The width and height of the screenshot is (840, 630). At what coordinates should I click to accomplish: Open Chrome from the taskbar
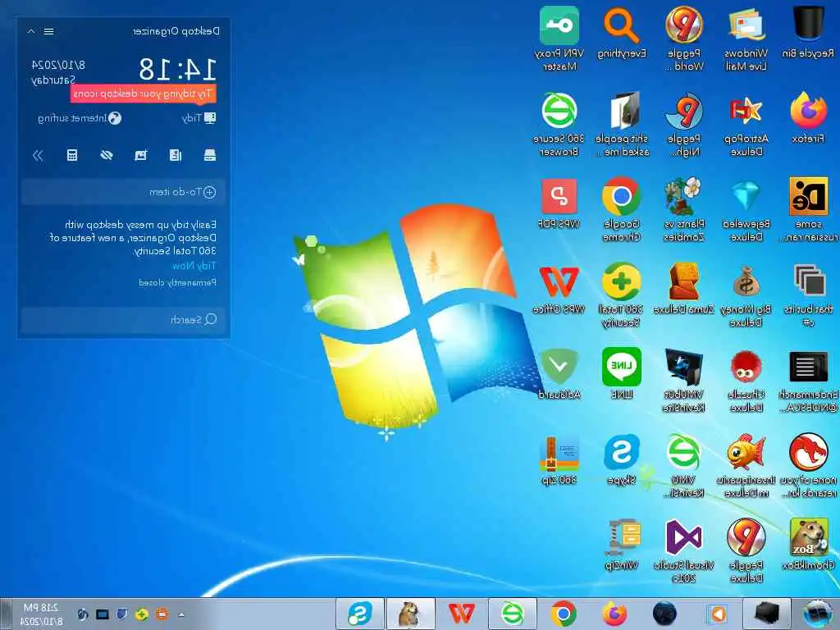pyautogui.click(x=563, y=614)
